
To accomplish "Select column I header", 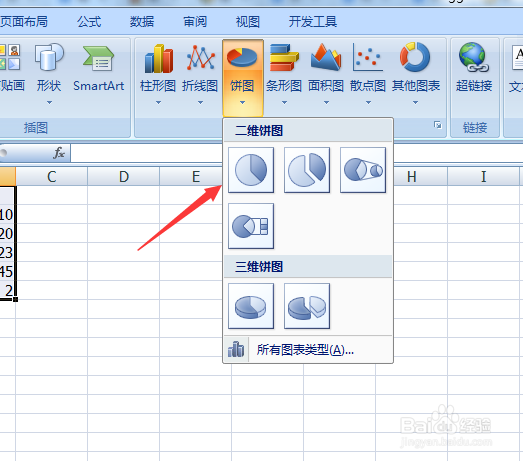I will (x=484, y=176).
